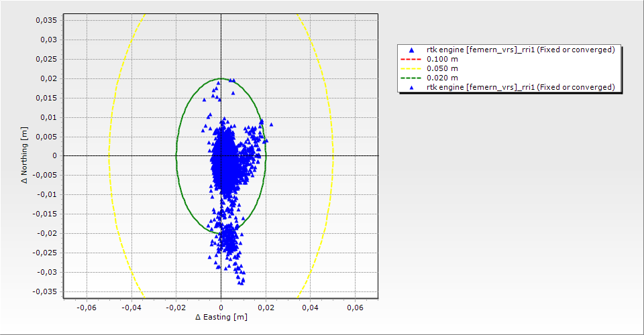The image size is (644, 335).
Task: Click the yellow dashed line legend symbol
Action: (411, 69)
